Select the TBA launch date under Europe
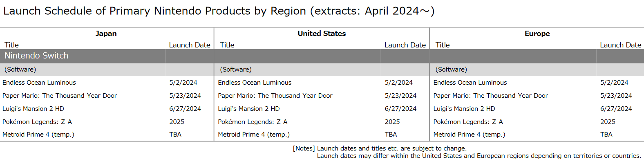Screen dimensions: 644x164 (x=606, y=135)
